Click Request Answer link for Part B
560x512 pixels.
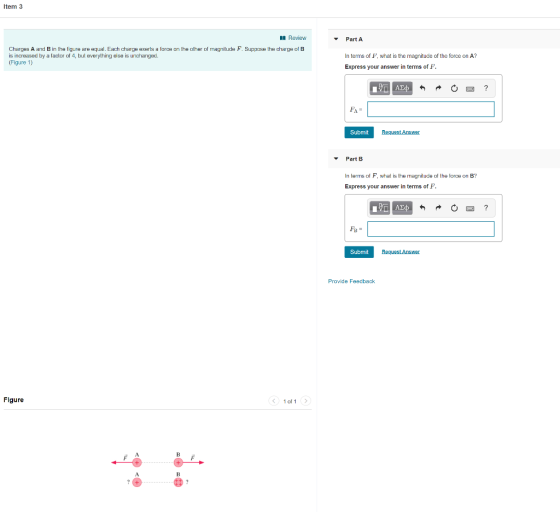coord(400,252)
